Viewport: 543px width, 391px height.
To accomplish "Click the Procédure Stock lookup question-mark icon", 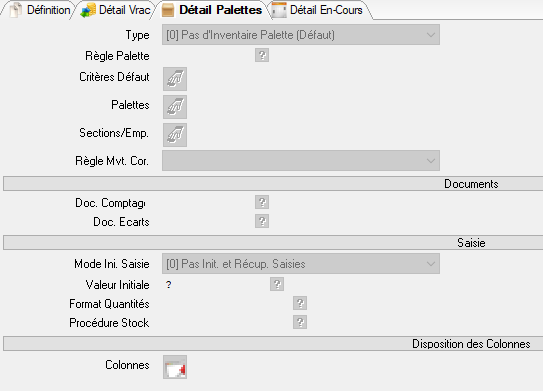I will (x=300, y=322).
